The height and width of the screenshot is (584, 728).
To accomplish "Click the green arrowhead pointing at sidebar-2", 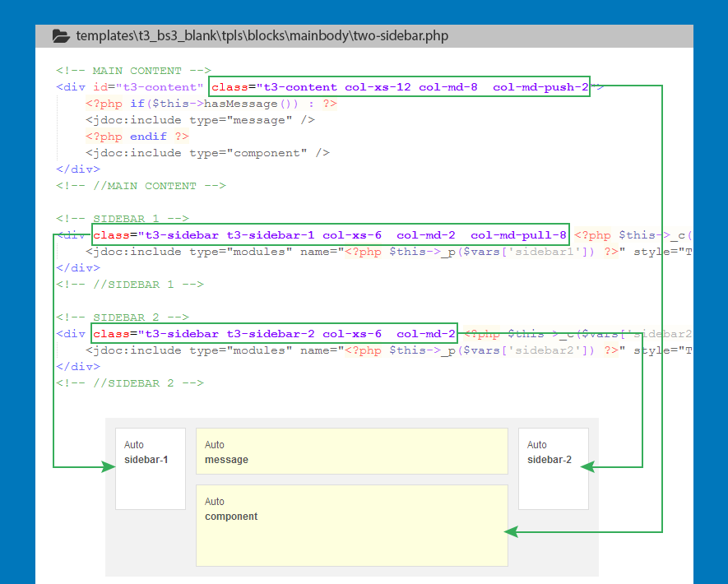I will 587,467.
